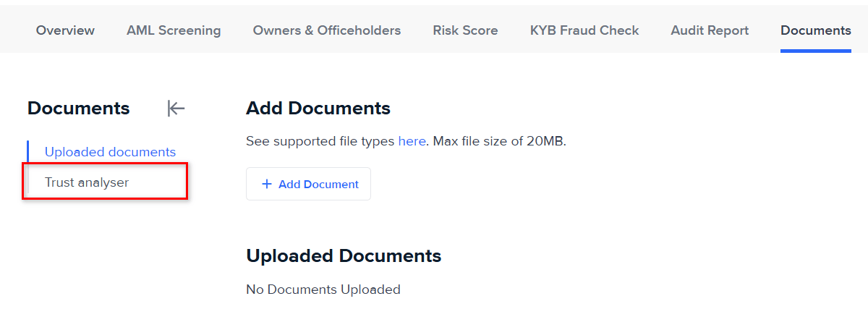Screen dimensions: 868x317
Task: Go to Owners & Officeholders tab
Action: pyautogui.click(x=326, y=30)
